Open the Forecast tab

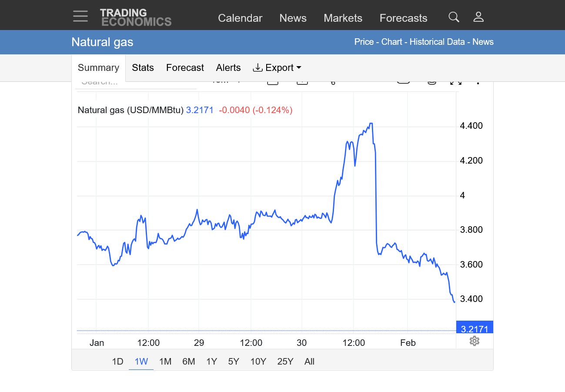(185, 68)
